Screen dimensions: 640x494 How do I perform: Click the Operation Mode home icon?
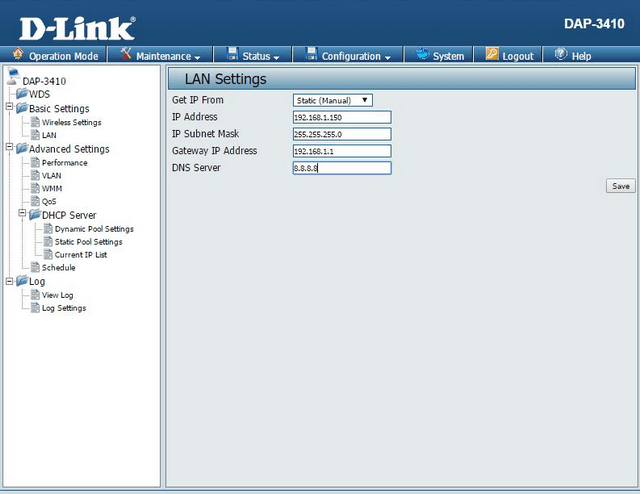click(x=18, y=55)
